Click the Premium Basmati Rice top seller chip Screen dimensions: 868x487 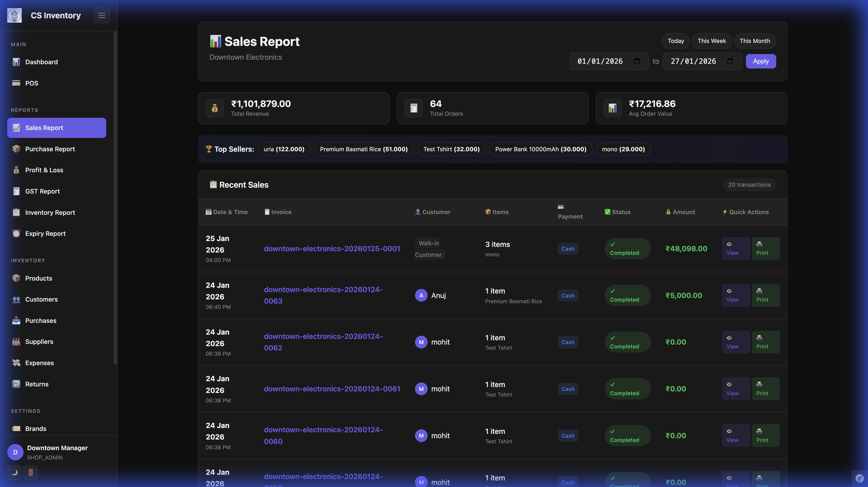(x=363, y=149)
